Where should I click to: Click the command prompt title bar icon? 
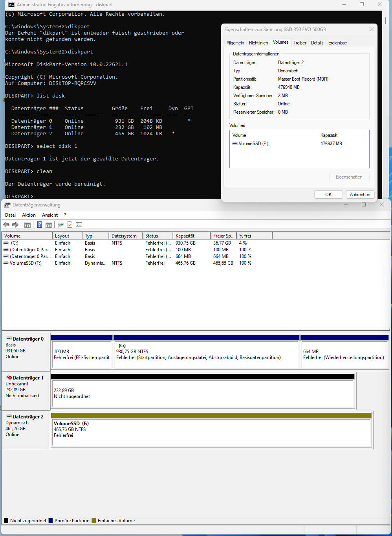pos(11,5)
